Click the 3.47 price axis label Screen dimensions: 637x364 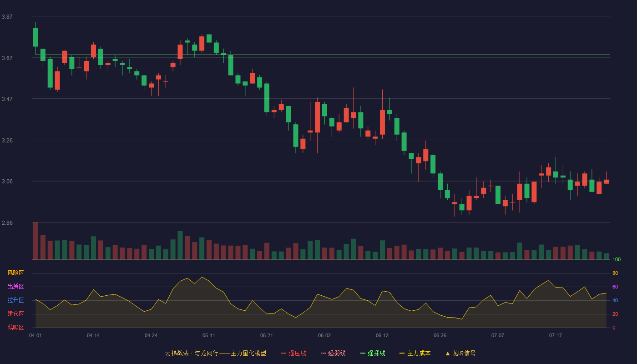pos(7,99)
